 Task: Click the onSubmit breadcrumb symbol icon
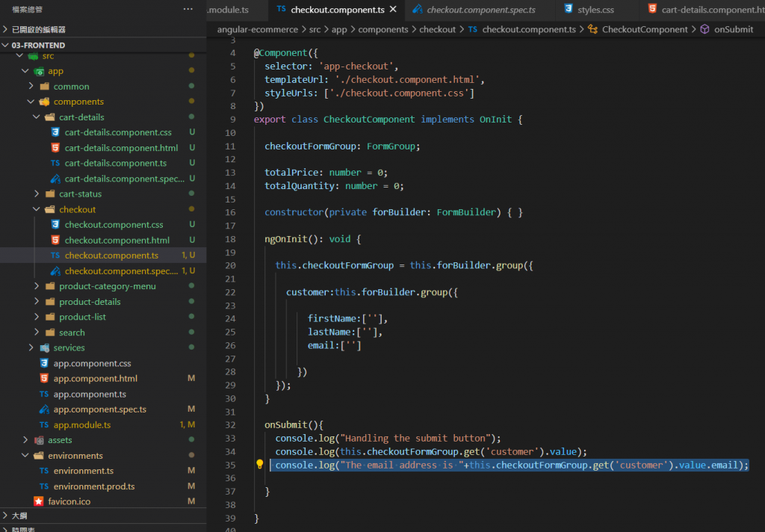[704, 29]
